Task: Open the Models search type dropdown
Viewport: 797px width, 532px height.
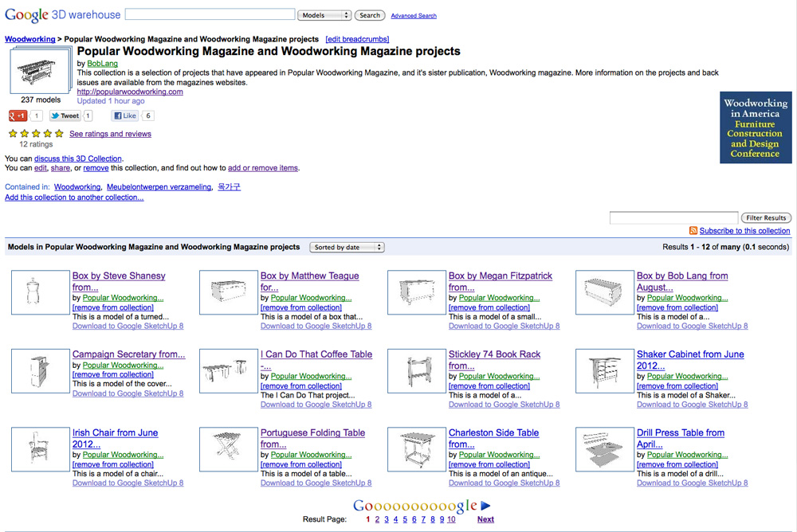Action: coord(324,15)
